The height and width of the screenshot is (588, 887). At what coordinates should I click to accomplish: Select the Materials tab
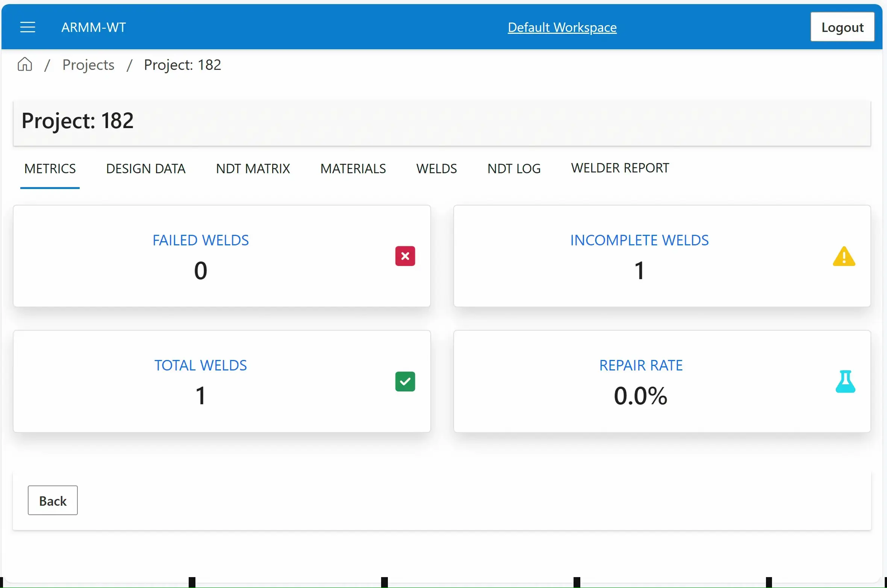click(353, 169)
